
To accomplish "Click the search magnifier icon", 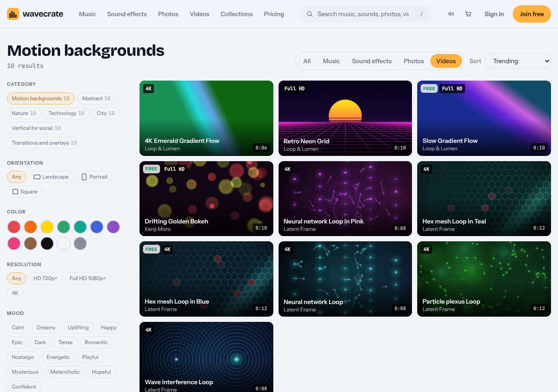I will tap(310, 14).
